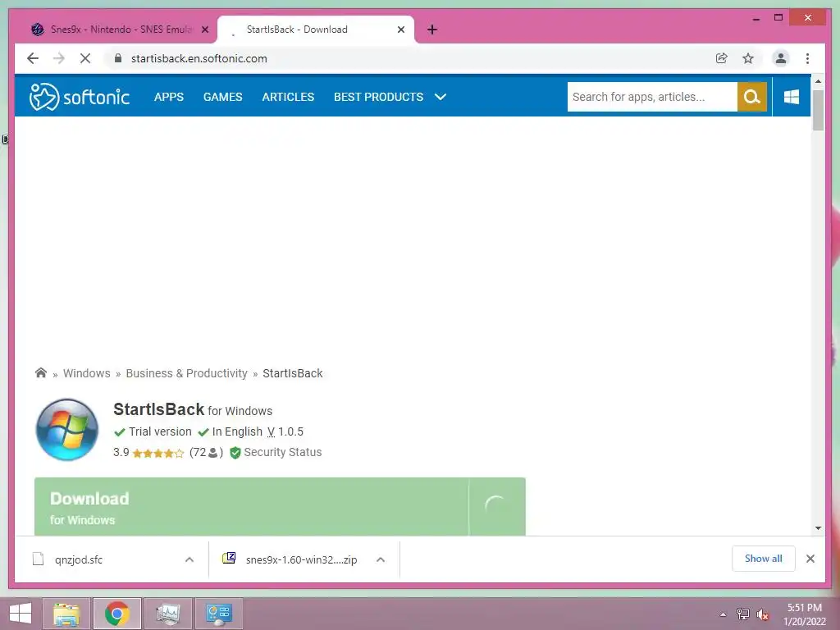Click the 'In English' label
This screenshot has width=840, height=630.
pyautogui.click(x=237, y=431)
